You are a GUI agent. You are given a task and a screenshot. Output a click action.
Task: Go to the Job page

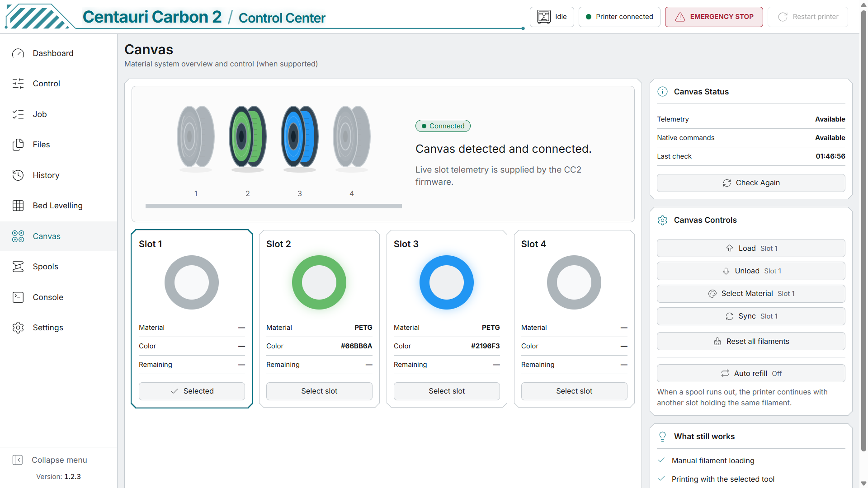59,114
